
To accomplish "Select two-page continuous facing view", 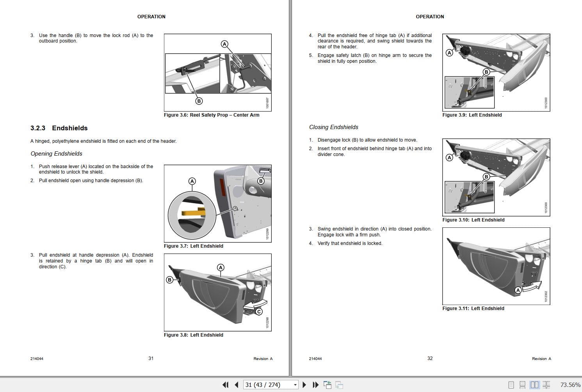I will pos(546,385).
